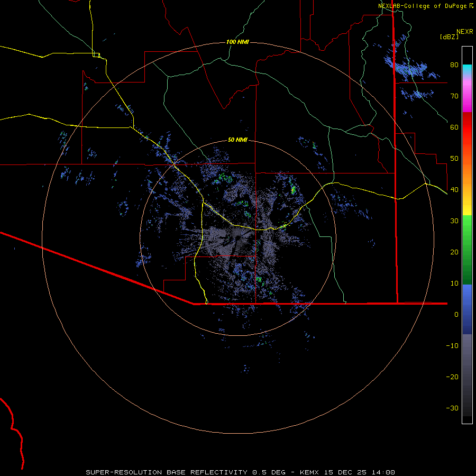Select the -30 value on the dBZ scale

tap(452, 408)
